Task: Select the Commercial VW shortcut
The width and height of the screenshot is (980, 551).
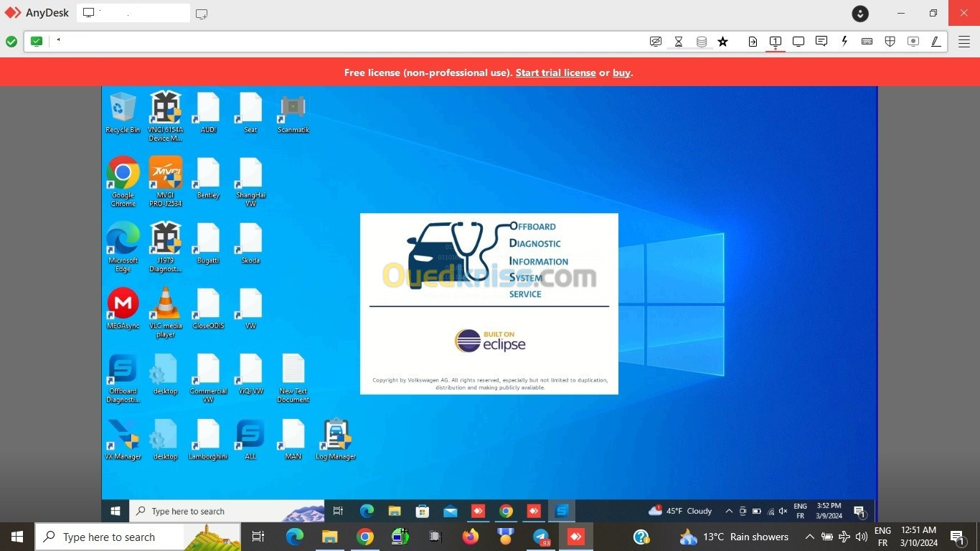Action: pyautogui.click(x=208, y=377)
